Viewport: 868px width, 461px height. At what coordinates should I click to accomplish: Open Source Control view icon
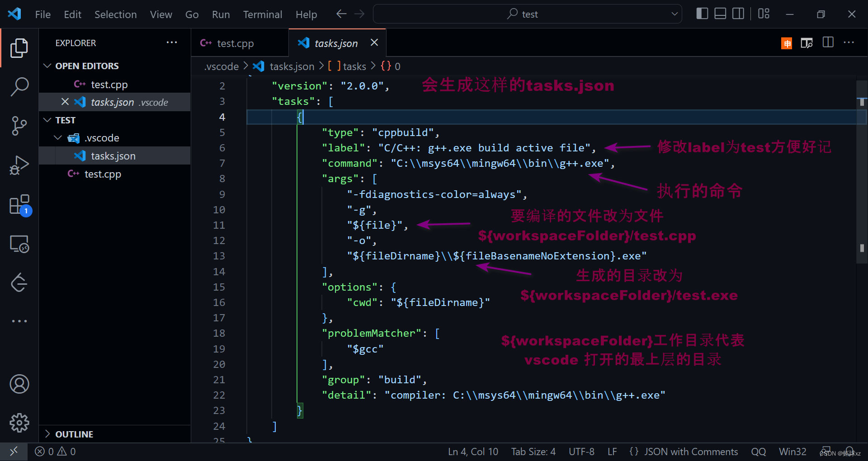click(x=19, y=126)
